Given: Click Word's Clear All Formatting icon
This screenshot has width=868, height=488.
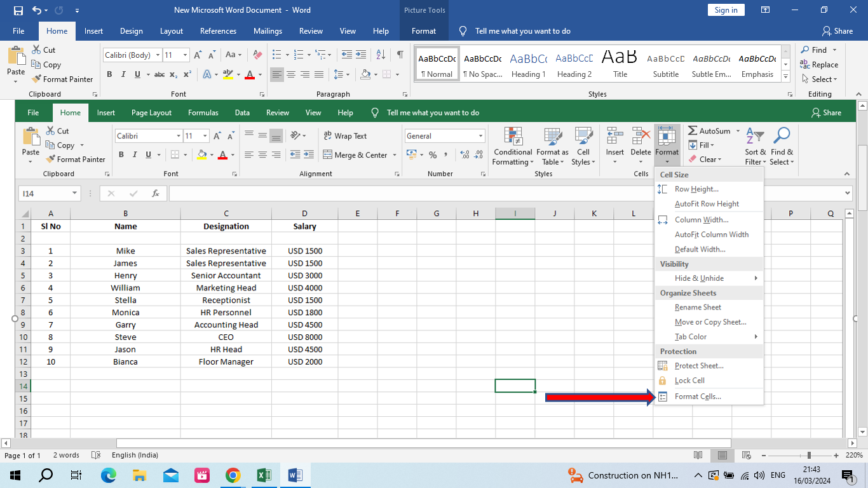Looking at the screenshot, I should (x=257, y=55).
